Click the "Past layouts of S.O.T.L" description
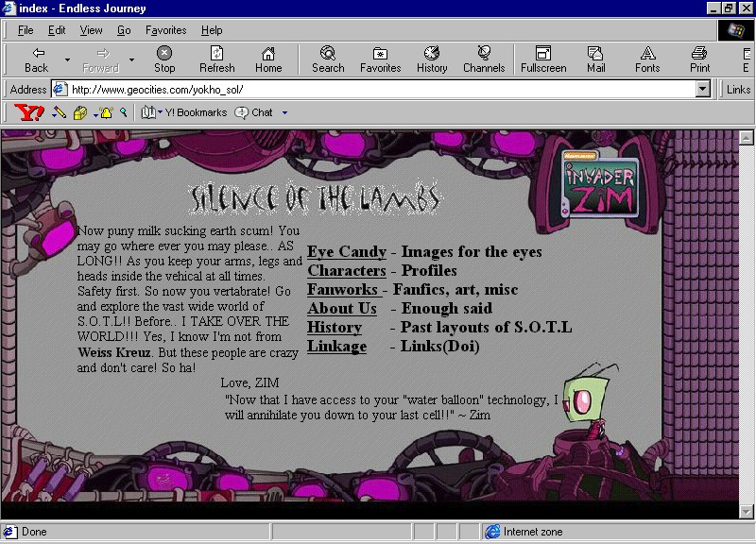Image resolution: width=756 pixels, height=544 pixels. (x=486, y=327)
